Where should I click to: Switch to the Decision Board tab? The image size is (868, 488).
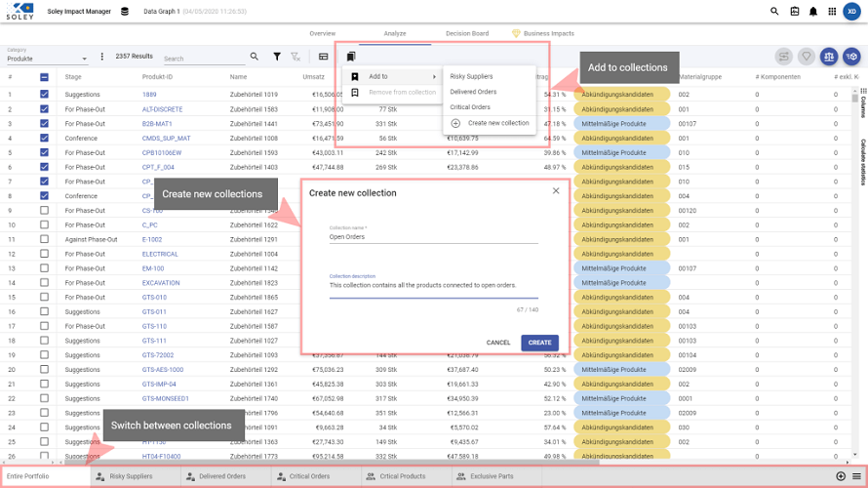tap(467, 33)
